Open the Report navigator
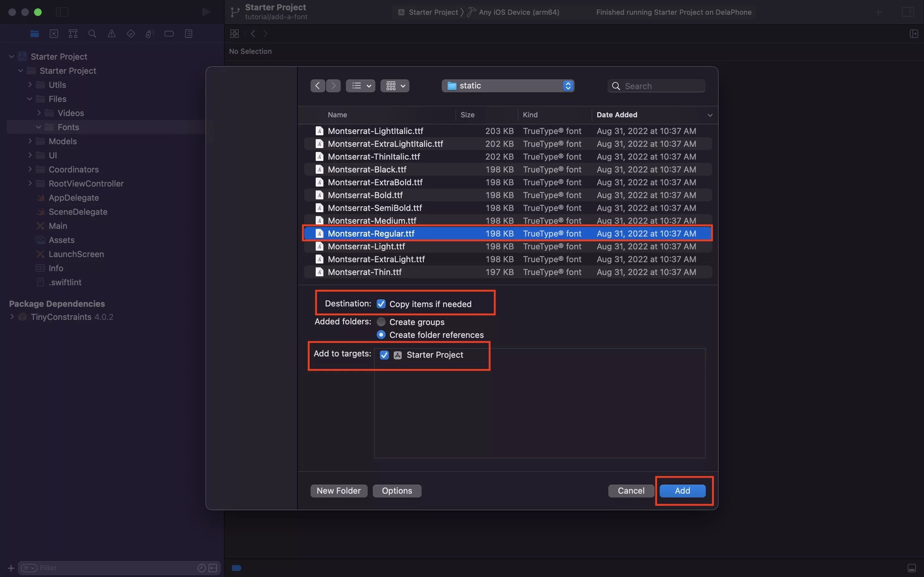 tap(189, 34)
